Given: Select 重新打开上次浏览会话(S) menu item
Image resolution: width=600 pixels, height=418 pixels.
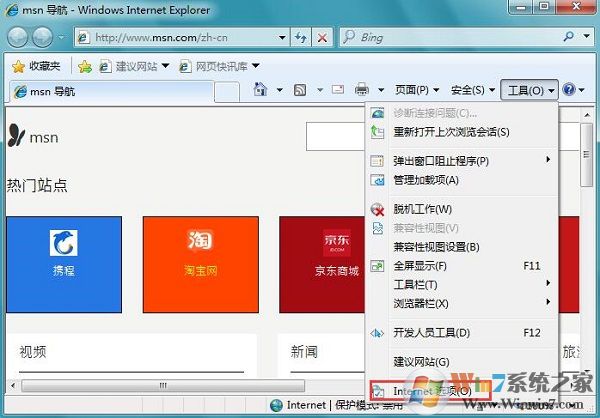Looking at the screenshot, I should coord(461,132).
